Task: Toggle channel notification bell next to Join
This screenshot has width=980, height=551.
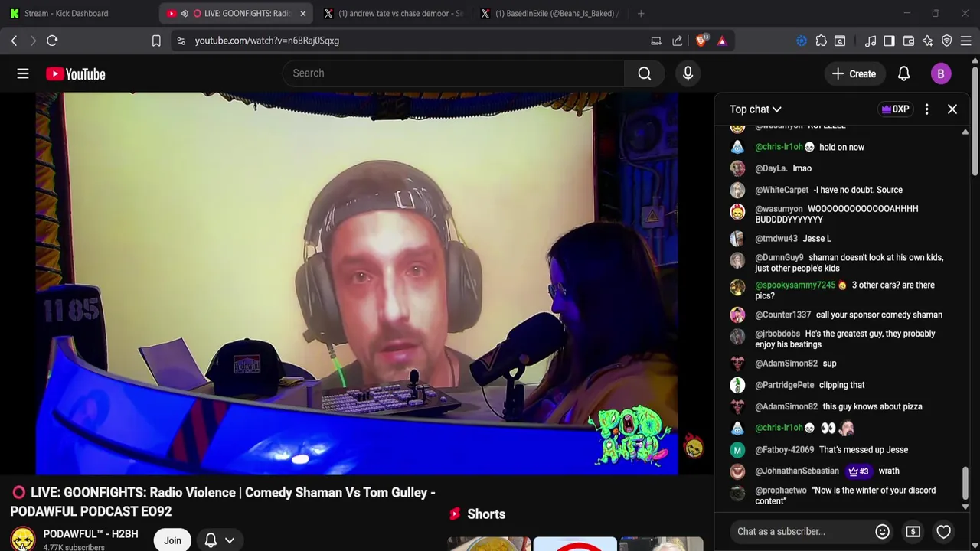Action: pos(211,540)
